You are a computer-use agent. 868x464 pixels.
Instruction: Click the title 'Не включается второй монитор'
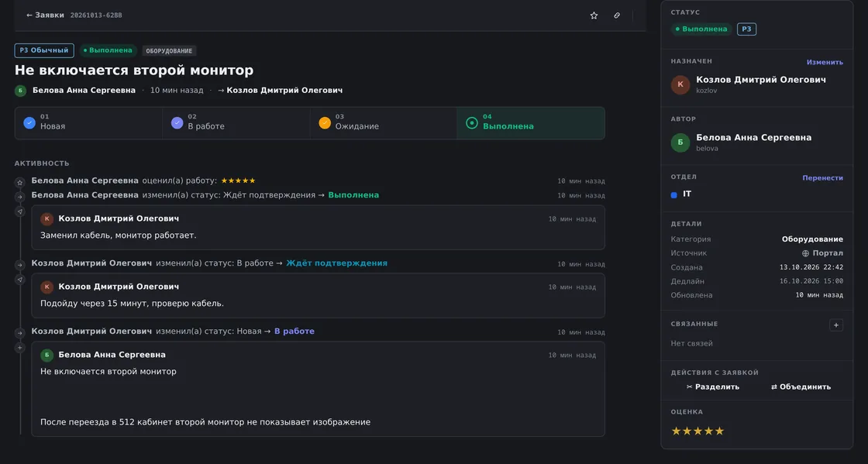click(134, 70)
